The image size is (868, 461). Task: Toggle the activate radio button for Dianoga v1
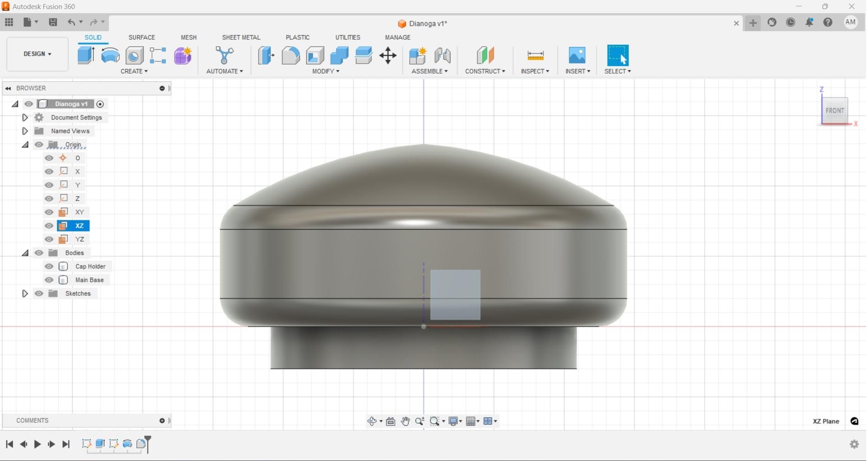[100, 104]
